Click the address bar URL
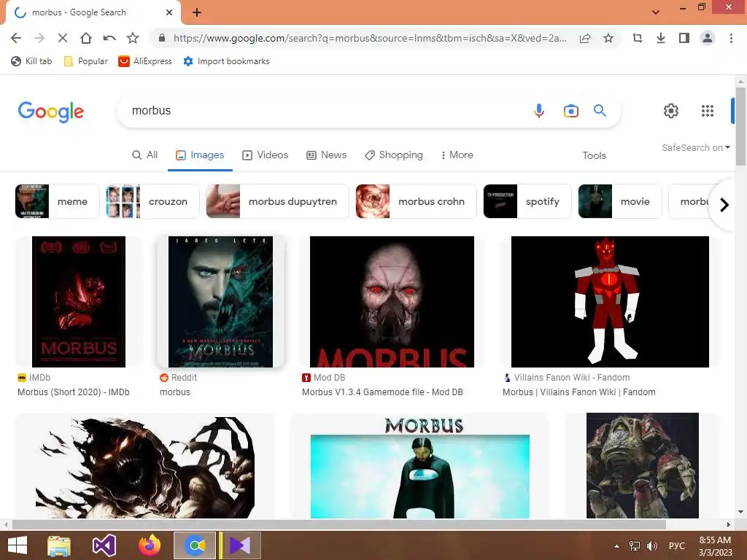Screen dimensions: 747x560 click(370, 38)
